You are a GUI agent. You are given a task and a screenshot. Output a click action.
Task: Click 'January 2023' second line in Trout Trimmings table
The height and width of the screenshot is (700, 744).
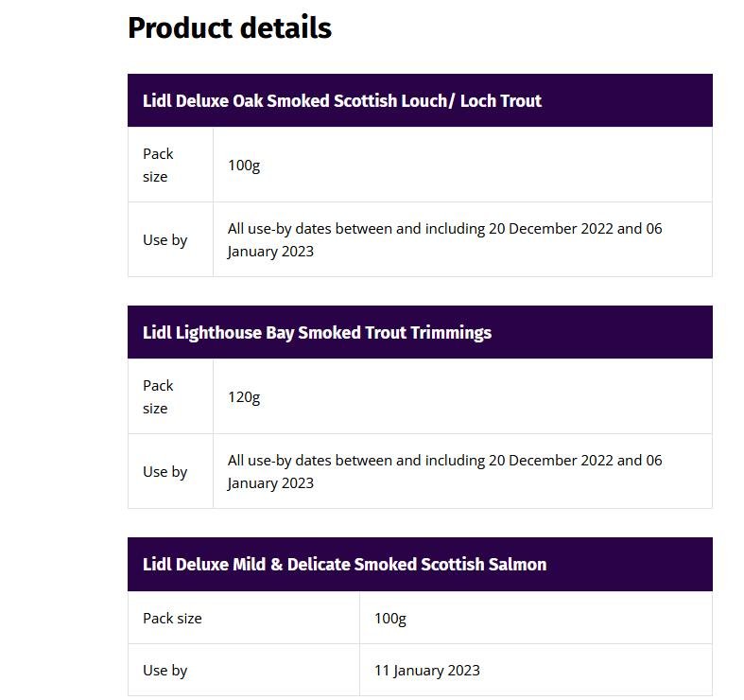pos(270,483)
